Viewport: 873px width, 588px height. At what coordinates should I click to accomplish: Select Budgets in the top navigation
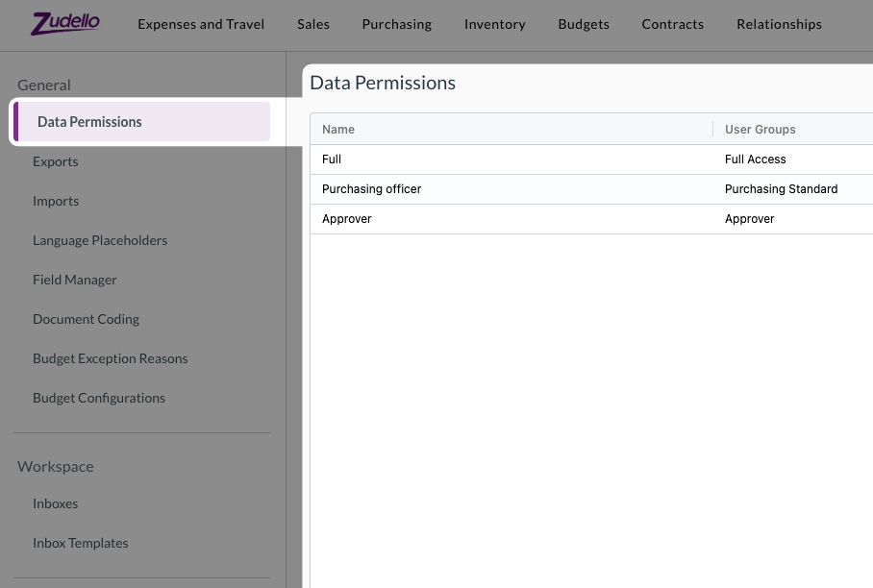click(x=584, y=24)
